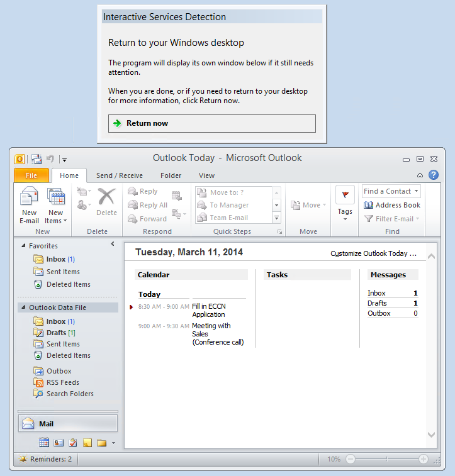
Task: Click the Mail navigation button
Action: pyautogui.click(x=68, y=423)
